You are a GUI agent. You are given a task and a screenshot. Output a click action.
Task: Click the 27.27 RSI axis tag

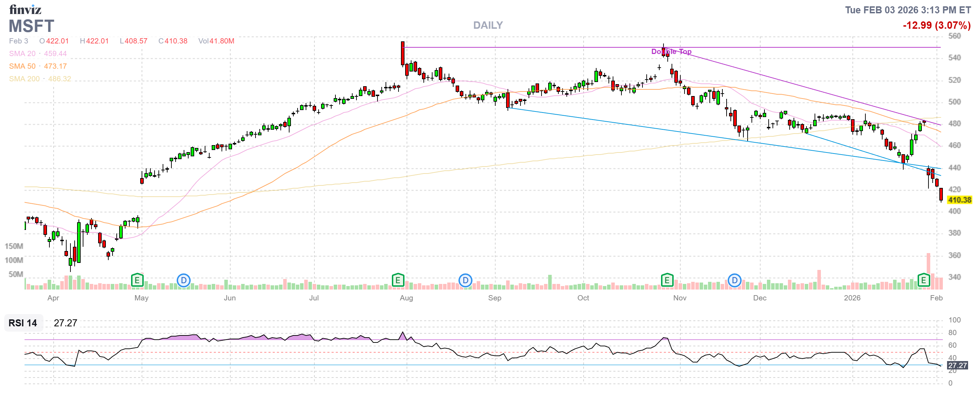pos(957,365)
